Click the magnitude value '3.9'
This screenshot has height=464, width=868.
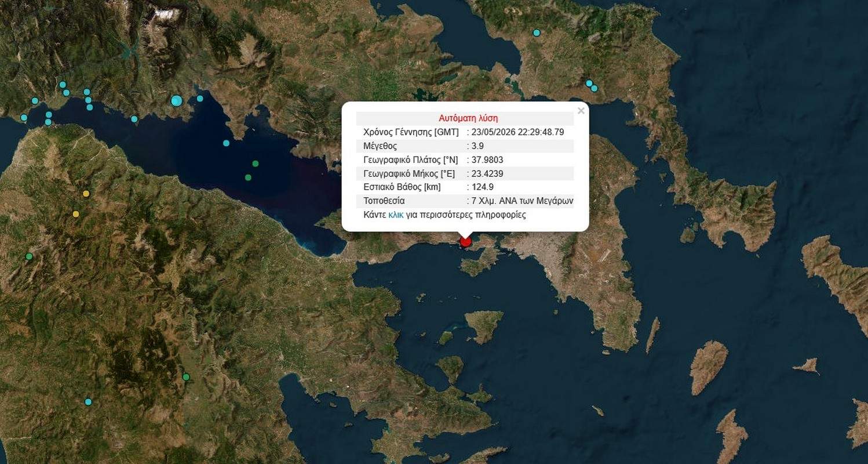(x=477, y=146)
